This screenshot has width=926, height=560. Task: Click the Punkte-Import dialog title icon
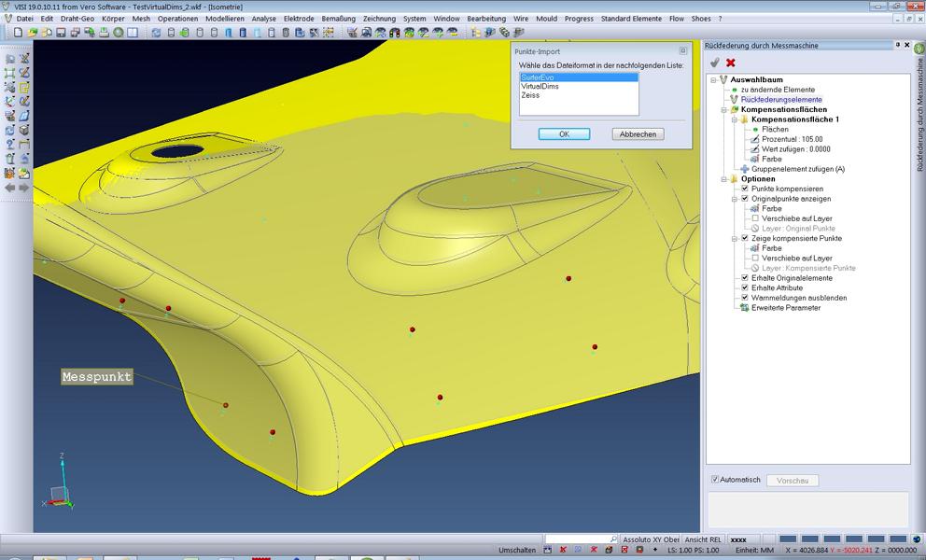[x=682, y=50]
